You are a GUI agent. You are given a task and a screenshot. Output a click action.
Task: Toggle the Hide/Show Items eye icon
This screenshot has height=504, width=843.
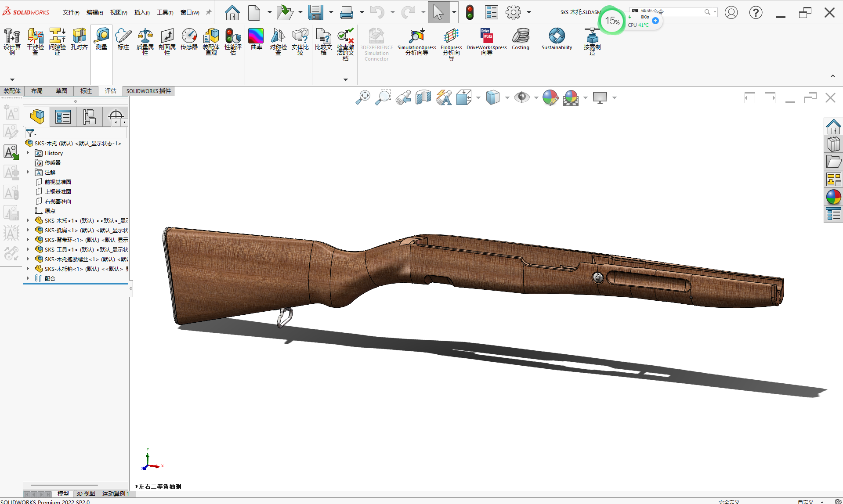(x=521, y=97)
